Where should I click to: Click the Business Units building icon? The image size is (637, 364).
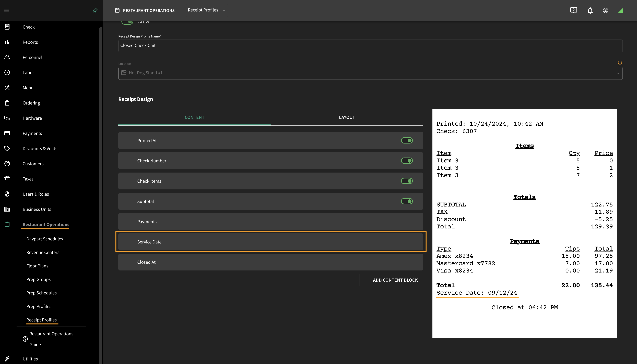(7, 209)
